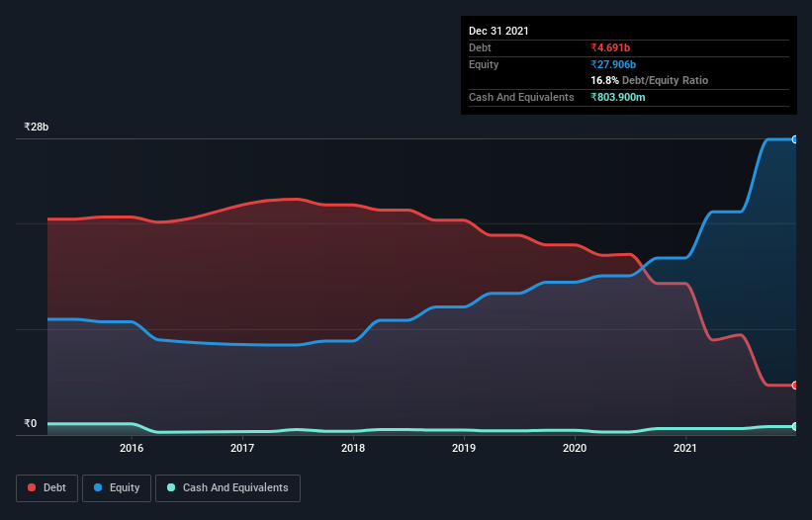Click the teal Cash data point at chart end
This screenshot has height=520, width=812.
pyautogui.click(x=795, y=426)
